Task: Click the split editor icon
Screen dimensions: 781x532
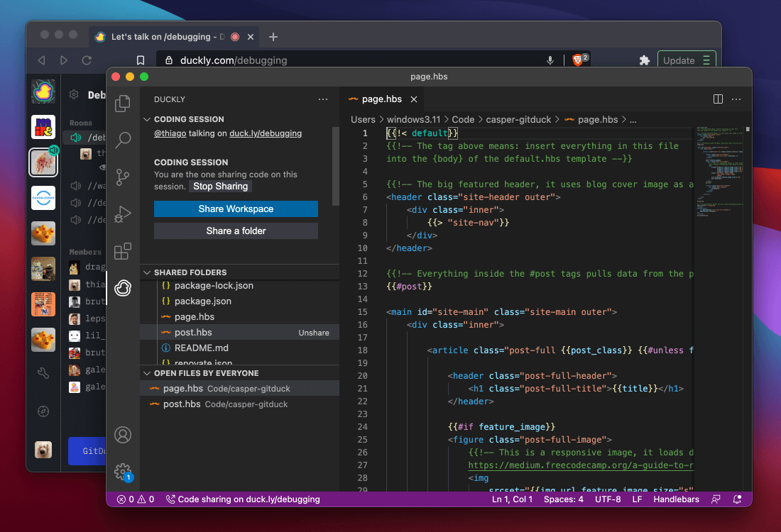Action: pos(718,99)
